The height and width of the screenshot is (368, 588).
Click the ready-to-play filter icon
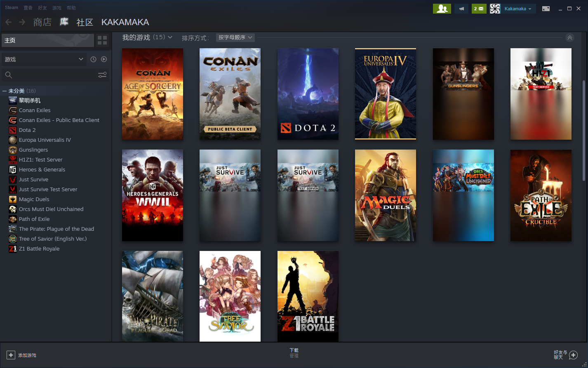[x=104, y=59]
